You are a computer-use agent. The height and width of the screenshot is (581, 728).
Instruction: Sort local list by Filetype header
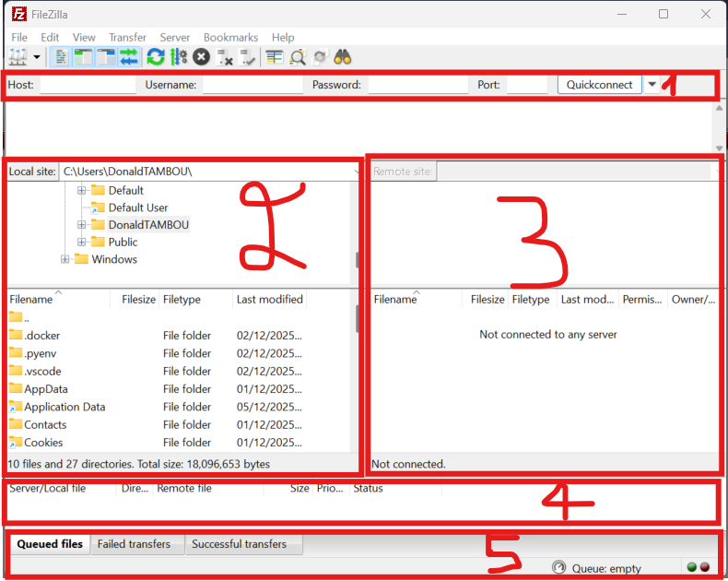tap(196, 299)
